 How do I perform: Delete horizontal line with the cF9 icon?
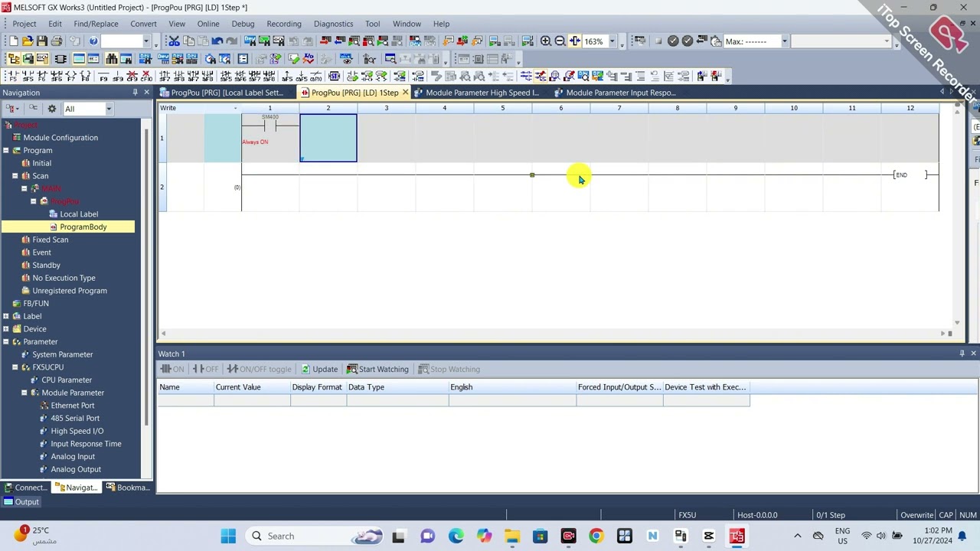[132, 76]
